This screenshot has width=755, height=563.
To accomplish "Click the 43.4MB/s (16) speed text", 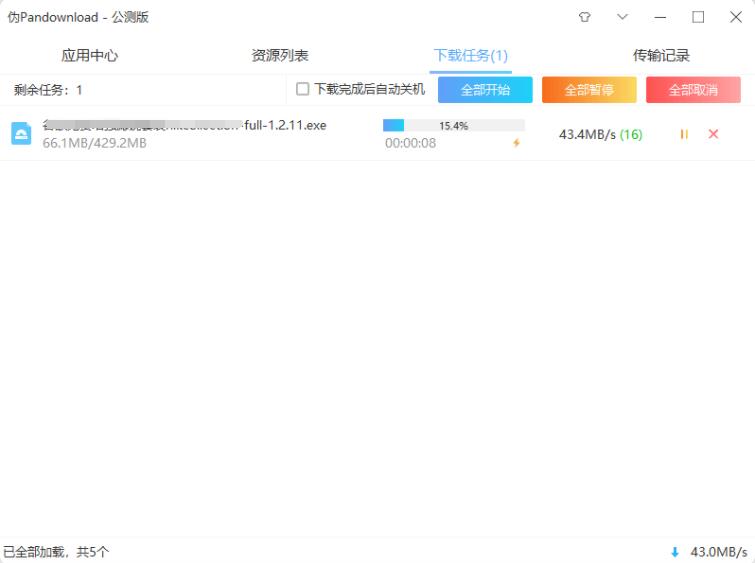I will (x=600, y=134).
